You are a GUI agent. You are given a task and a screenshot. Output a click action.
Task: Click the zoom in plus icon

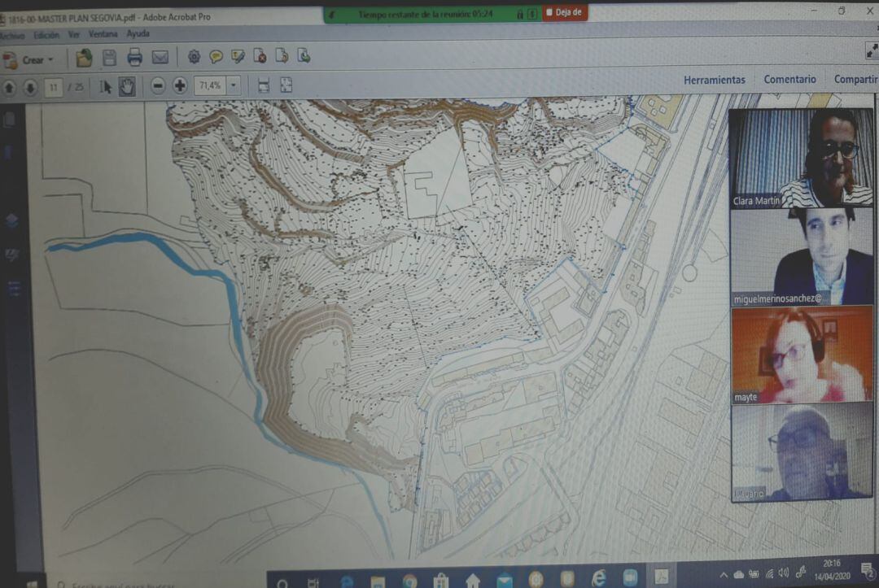click(177, 85)
